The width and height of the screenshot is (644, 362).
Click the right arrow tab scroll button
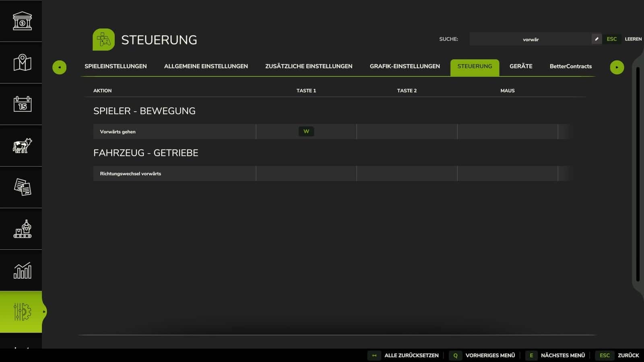(617, 67)
